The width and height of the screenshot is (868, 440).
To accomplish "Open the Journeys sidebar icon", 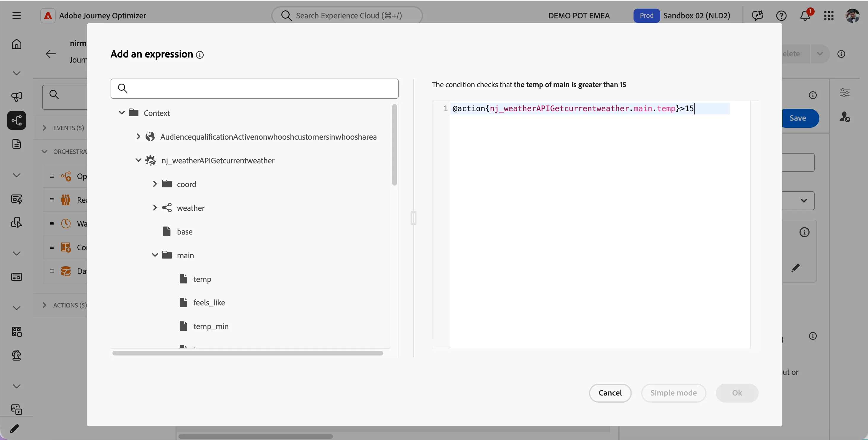I will tap(16, 120).
